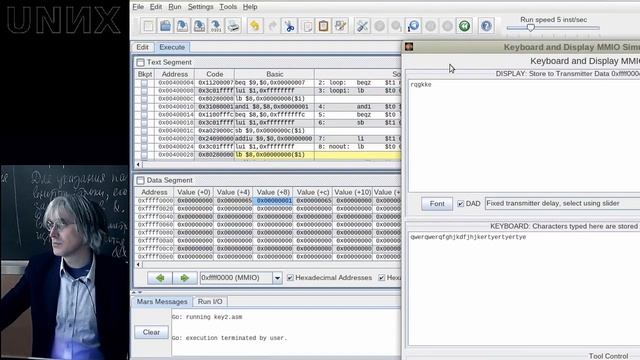The image size is (640, 360).
Task: Open the Help menu
Action: click(250, 7)
